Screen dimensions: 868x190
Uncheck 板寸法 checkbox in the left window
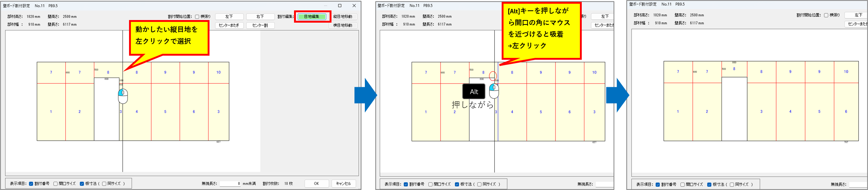point(82,184)
